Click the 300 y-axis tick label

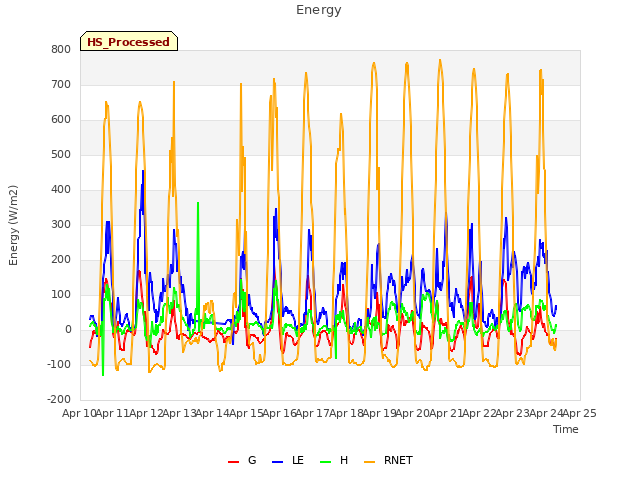pyautogui.click(x=61, y=224)
